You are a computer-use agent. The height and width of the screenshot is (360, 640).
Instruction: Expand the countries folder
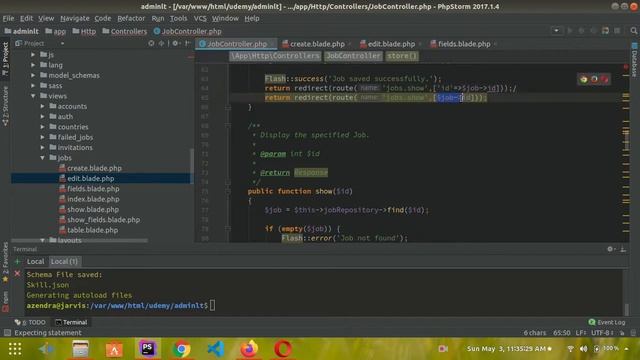[42, 127]
